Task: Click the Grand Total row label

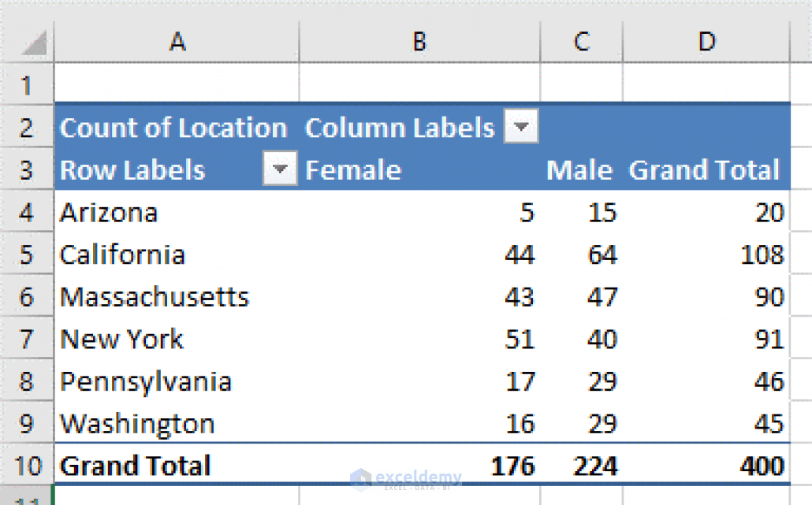Action: (x=134, y=466)
